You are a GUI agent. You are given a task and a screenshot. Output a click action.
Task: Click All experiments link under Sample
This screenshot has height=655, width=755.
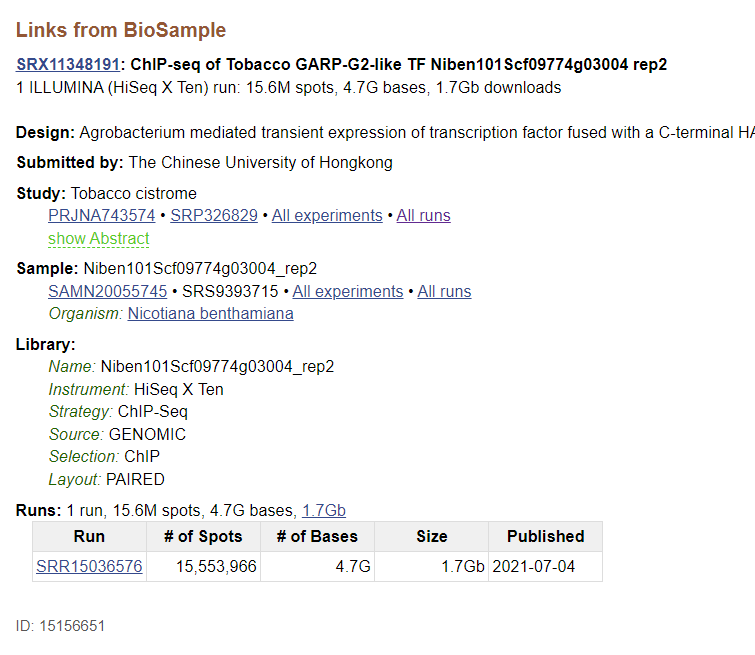click(348, 291)
